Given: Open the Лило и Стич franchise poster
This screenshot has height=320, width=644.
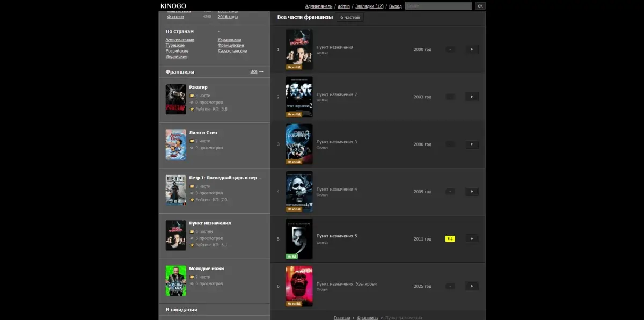Looking at the screenshot, I should click(x=175, y=144).
